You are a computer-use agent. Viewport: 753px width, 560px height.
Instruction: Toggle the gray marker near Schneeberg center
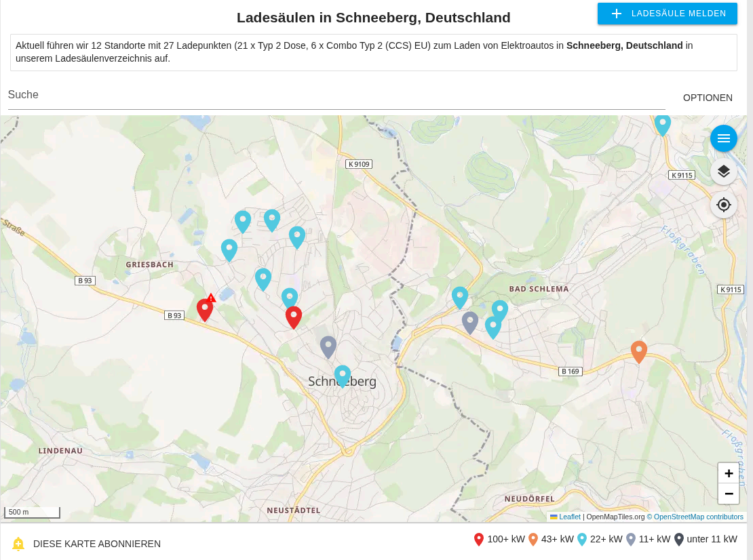point(328,346)
